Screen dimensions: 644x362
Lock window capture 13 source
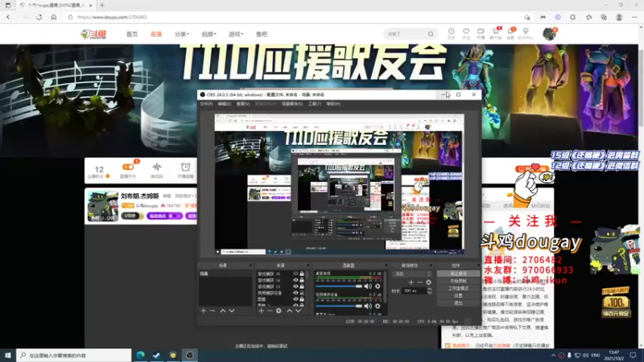pos(302,286)
